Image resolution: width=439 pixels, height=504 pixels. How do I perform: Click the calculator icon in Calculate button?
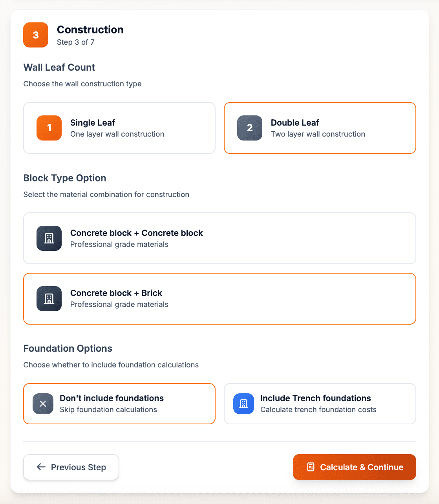pyautogui.click(x=311, y=467)
